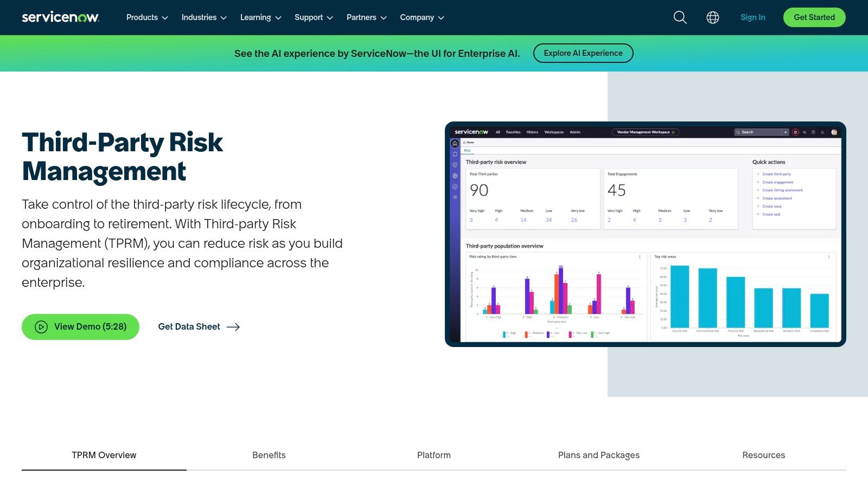
Task: Select the TPRM Overview tab
Action: point(104,455)
